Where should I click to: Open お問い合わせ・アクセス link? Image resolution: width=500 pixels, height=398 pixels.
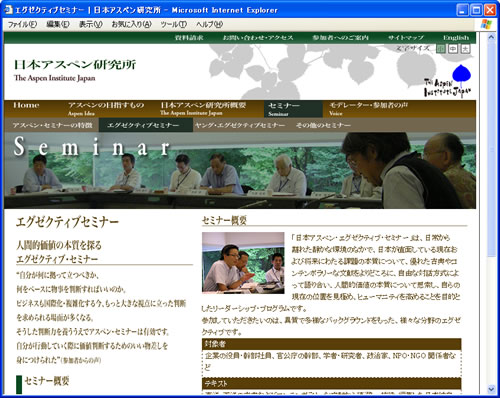[258, 38]
